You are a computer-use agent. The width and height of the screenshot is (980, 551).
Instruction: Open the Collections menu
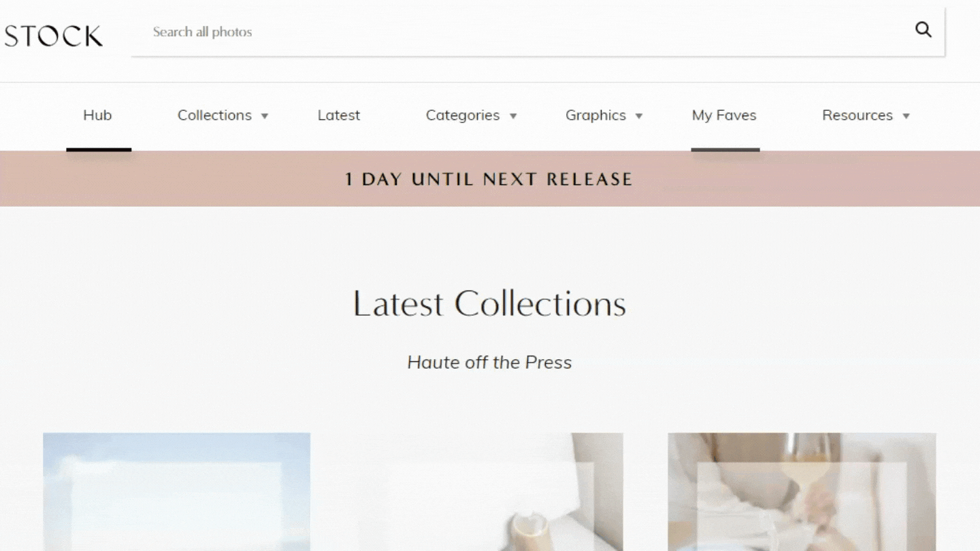click(x=214, y=116)
